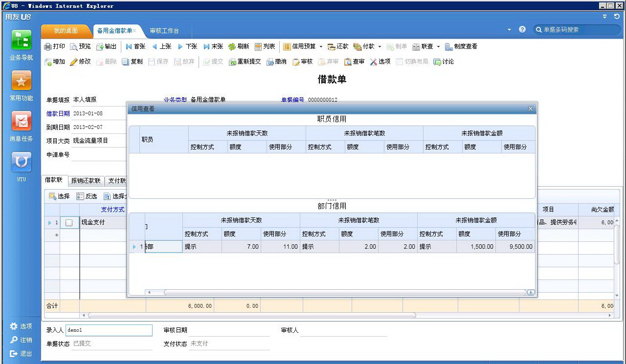Click the 7.00 cell in 部门信用
Image resolution: width=626 pixels, height=364 pixels.
pos(241,247)
